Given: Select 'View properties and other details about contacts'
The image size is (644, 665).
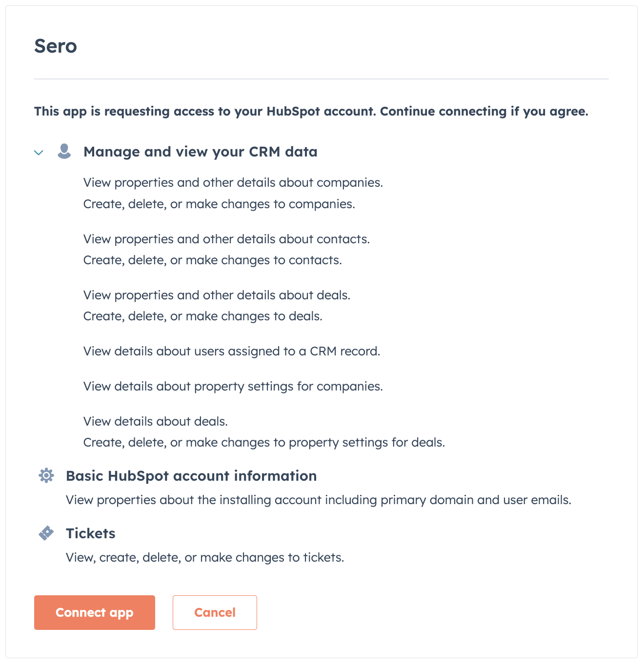Looking at the screenshot, I should (x=226, y=239).
